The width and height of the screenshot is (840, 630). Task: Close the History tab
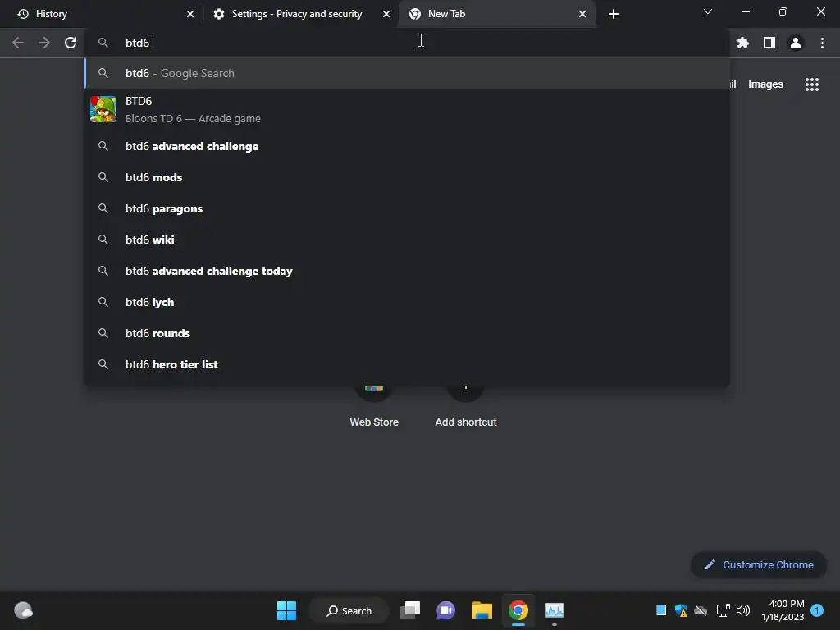pos(190,14)
